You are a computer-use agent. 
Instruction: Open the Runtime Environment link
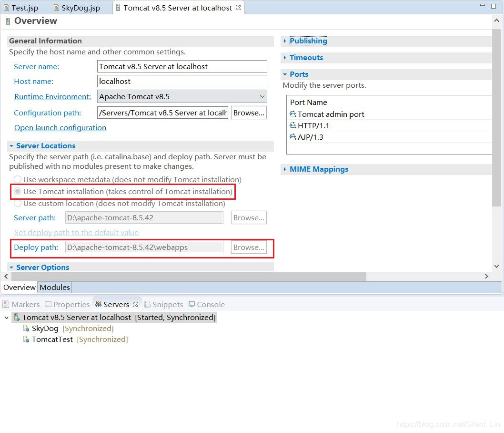53,96
